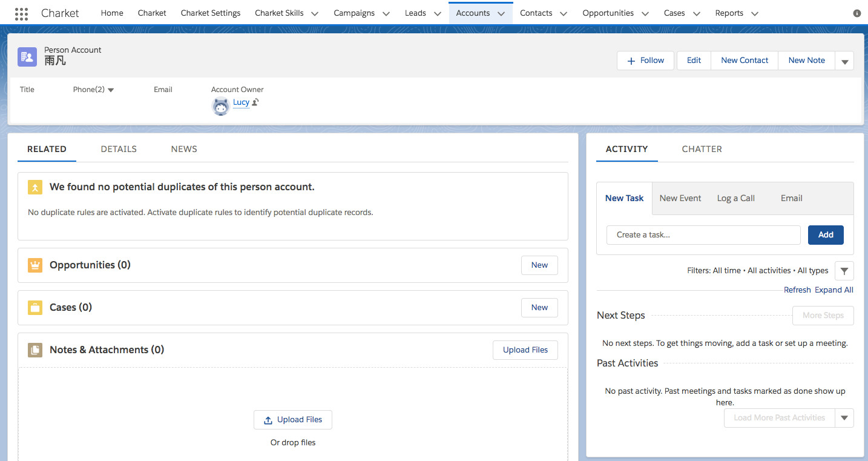Viewport: 868px width, 461px height.
Task: Open the activity filter funnel icon
Action: pos(844,271)
